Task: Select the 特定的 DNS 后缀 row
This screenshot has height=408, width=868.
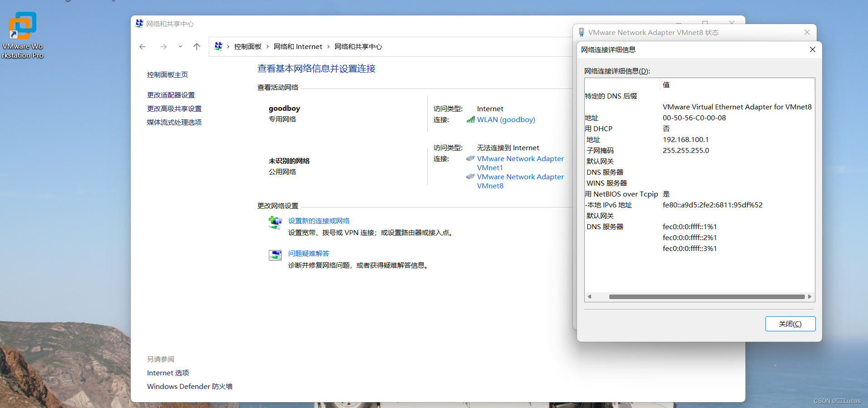Action: 699,96
